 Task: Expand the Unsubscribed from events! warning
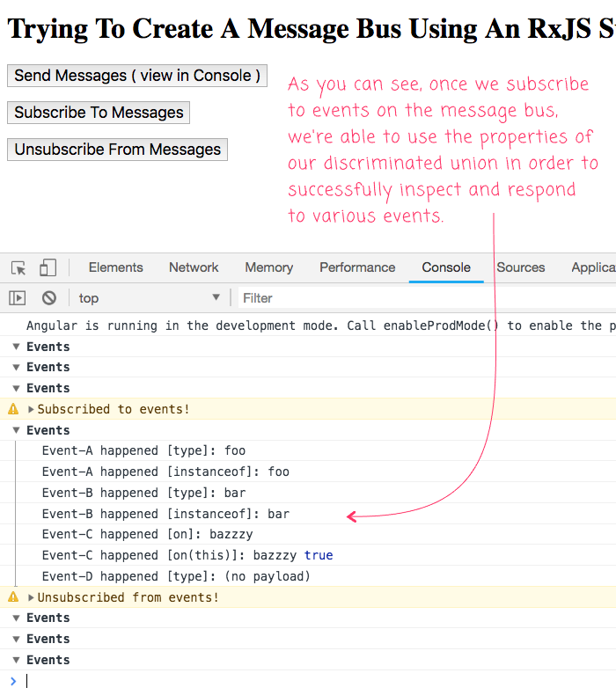click(32, 597)
